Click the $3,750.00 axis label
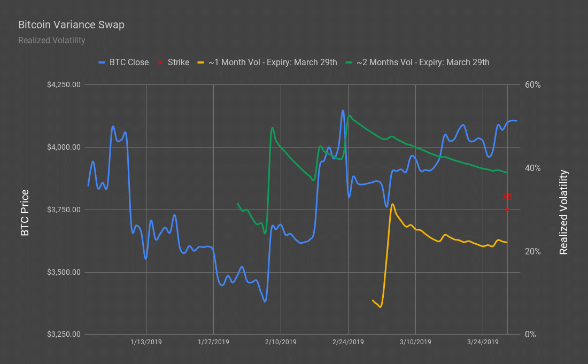Image resolution: width=588 pixels, height=364 pixels. 64,210
